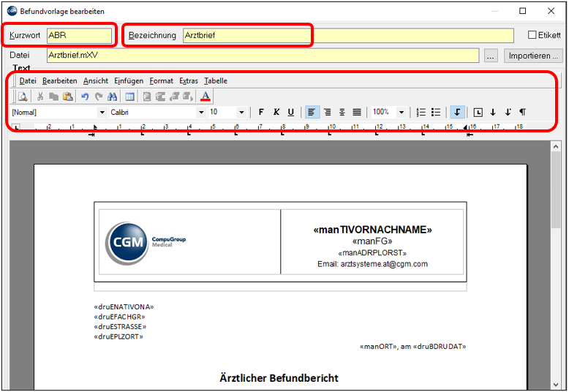569x392 pixels.
Task: Open the font color tool (red underlined A)
Action: (206, 97)
